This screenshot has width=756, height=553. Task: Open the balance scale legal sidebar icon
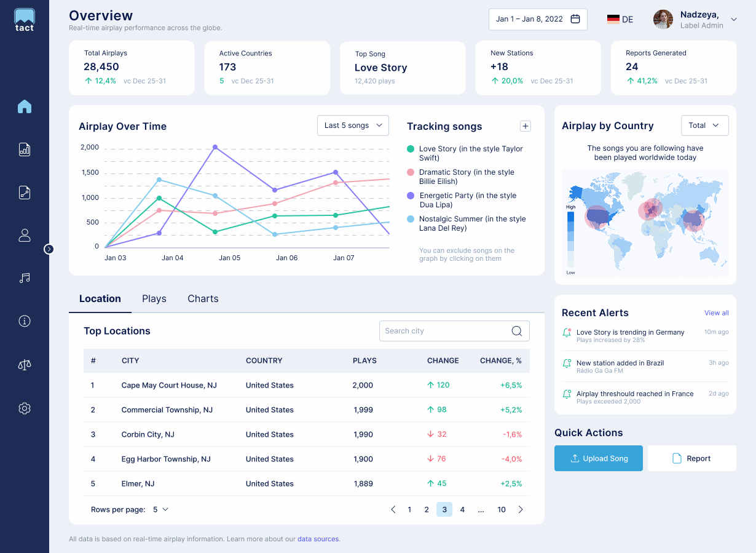point(25,365)
